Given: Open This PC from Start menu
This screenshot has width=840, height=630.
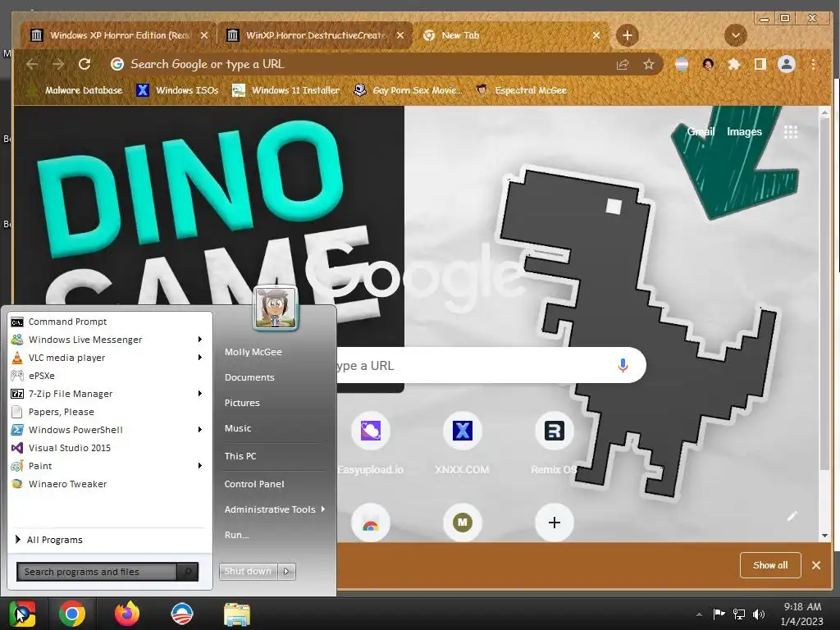Looking at the screenshot, I should coord(240,456).
